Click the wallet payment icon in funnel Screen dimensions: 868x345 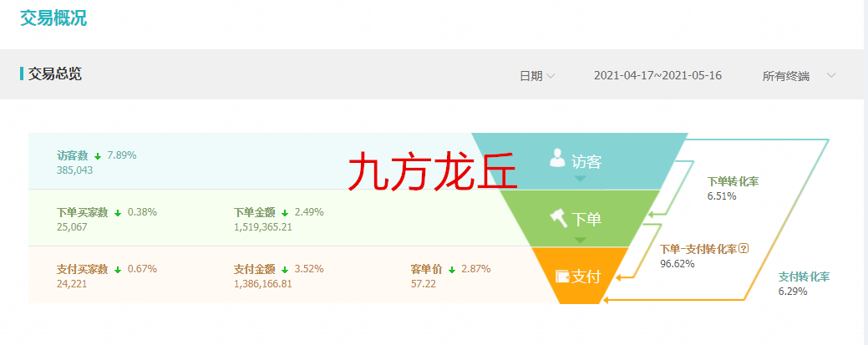pos(563,277)
